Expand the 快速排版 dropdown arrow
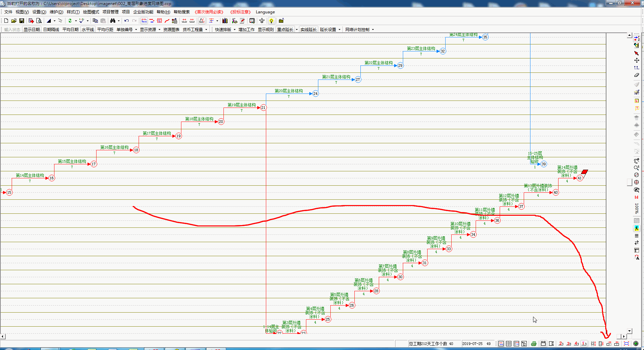This screenshot has width=644, height=350. click(x=234, y=30)
